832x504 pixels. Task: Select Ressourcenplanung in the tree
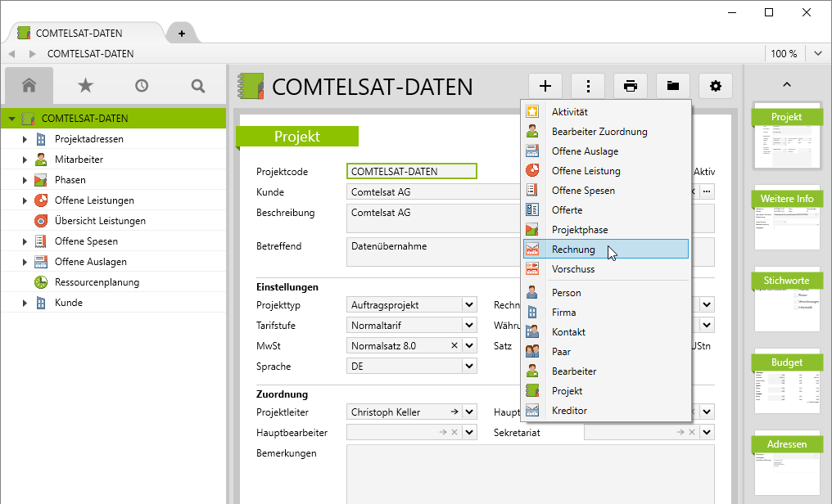97,282
